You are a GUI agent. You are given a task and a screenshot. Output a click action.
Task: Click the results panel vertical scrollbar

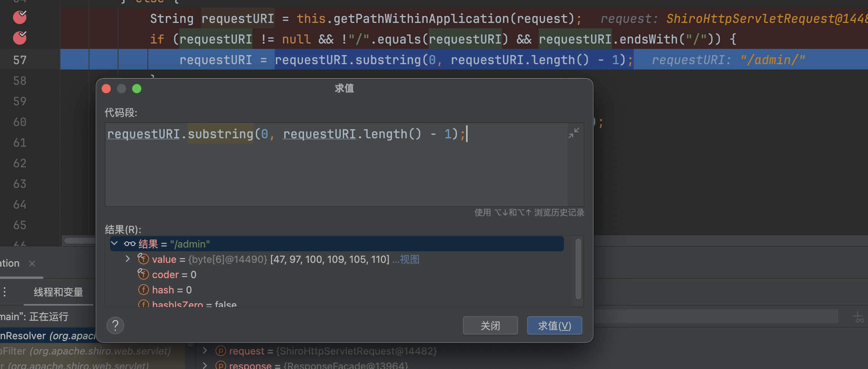click(x=578, y=269)
